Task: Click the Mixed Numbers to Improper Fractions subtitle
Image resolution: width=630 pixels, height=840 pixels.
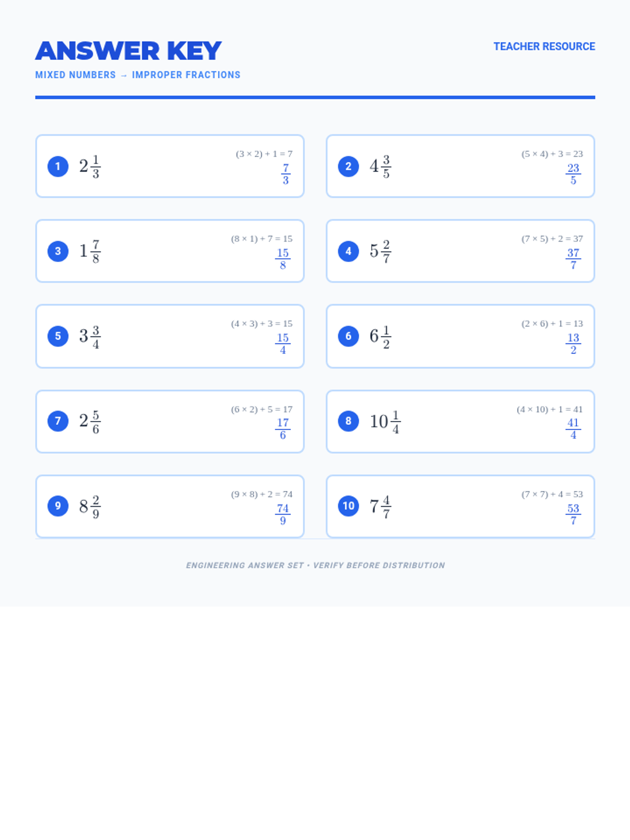Action: click(x=138, y=75)
